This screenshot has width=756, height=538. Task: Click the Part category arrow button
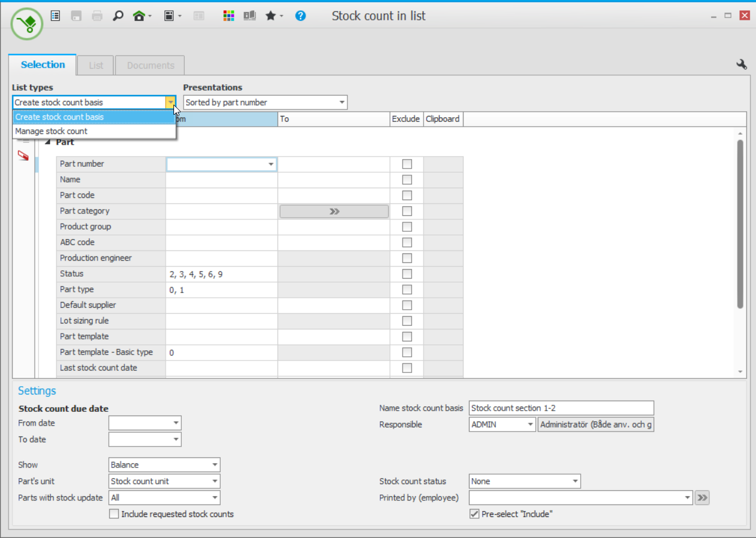pos(334,211)
